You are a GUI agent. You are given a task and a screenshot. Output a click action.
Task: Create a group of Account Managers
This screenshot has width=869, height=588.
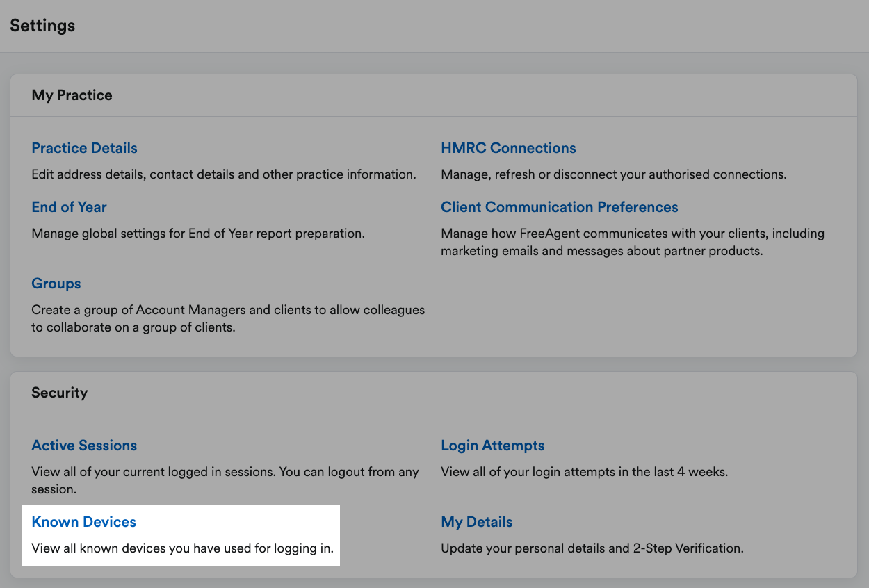[x=56, y=283]
